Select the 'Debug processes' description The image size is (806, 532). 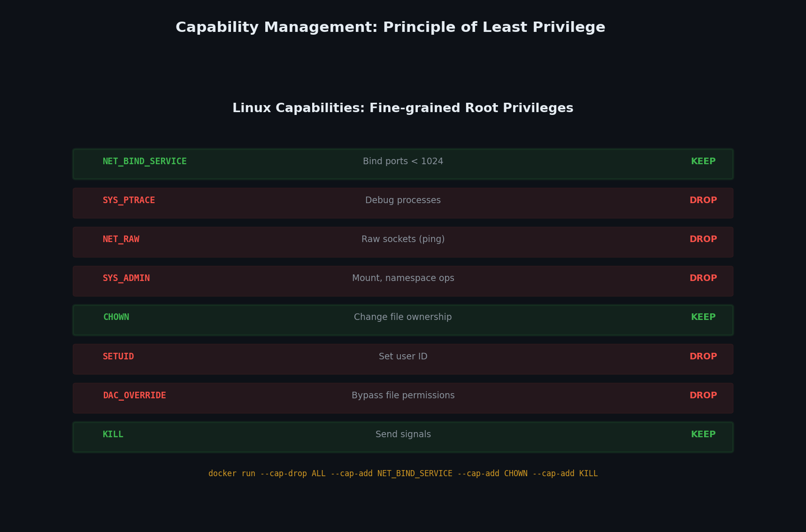[x=403, y=200]
